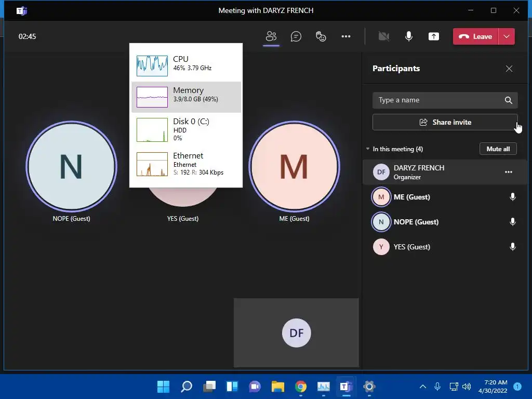Open the Windows Start menu
532x399 pixels.
click(163, 387)
